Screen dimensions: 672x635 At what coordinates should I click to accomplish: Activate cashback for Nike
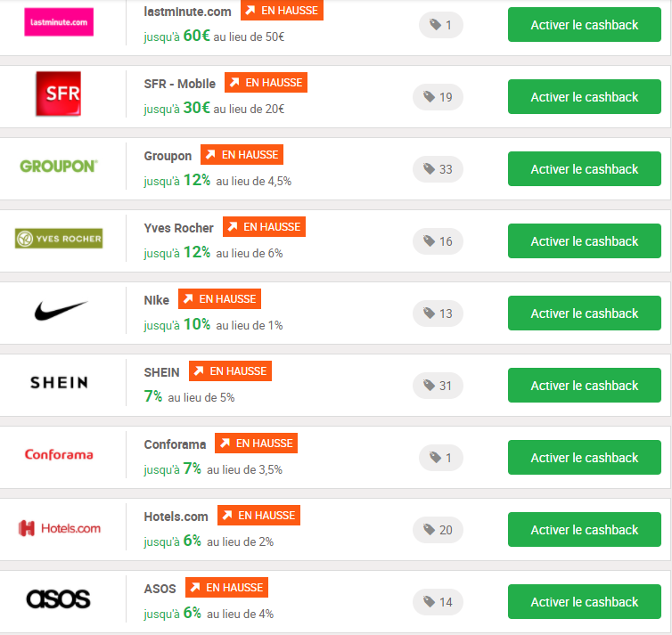[x=585, y=313]
